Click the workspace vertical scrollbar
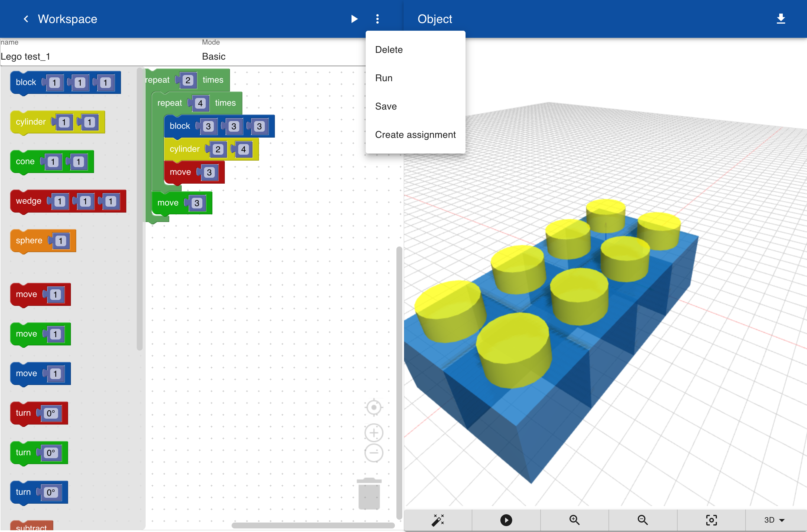 pos(399,383)
